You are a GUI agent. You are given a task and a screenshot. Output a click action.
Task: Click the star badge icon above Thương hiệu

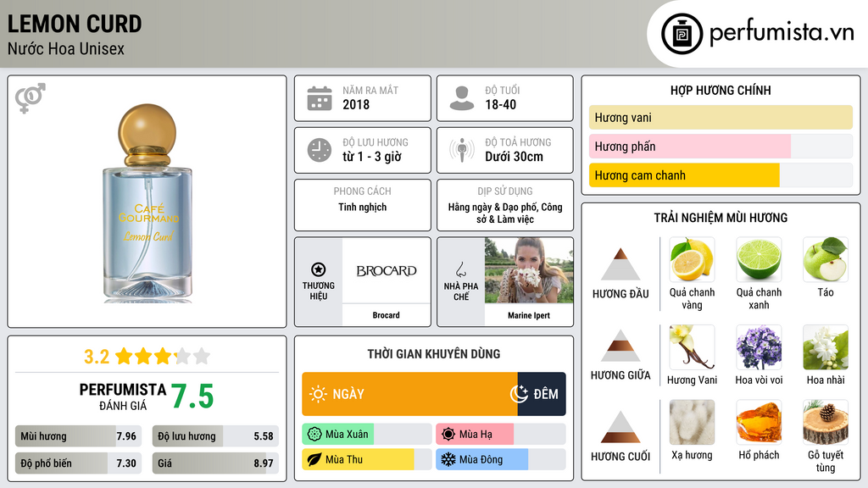pyautogui.click(x=319, y=269)
